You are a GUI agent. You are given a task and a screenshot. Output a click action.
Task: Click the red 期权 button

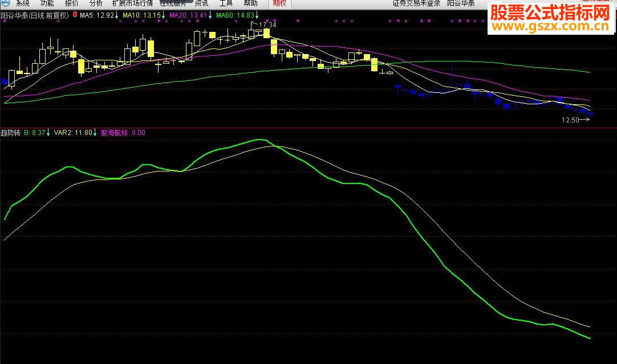pyautogui.click(x=280, y=3)
